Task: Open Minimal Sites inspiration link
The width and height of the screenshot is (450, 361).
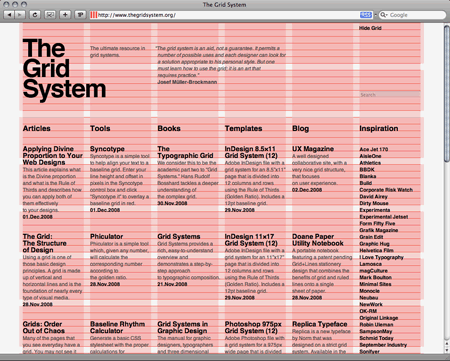Action: click(375, 284)
